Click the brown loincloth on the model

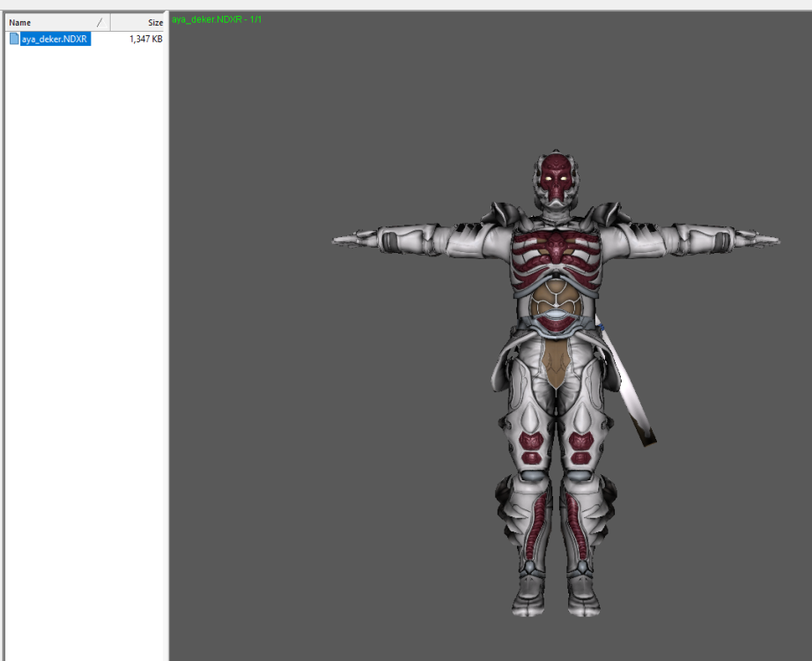[x=555, y=363]
